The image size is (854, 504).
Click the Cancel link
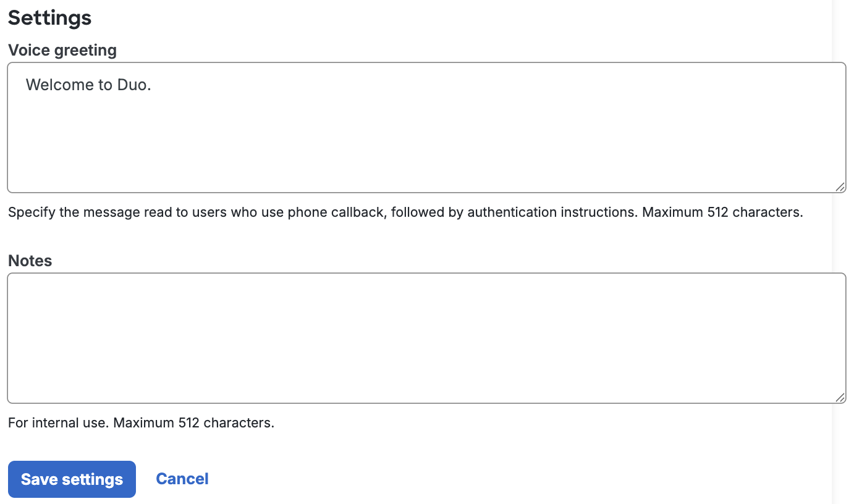pyautogui.click(x=182, y=479)
